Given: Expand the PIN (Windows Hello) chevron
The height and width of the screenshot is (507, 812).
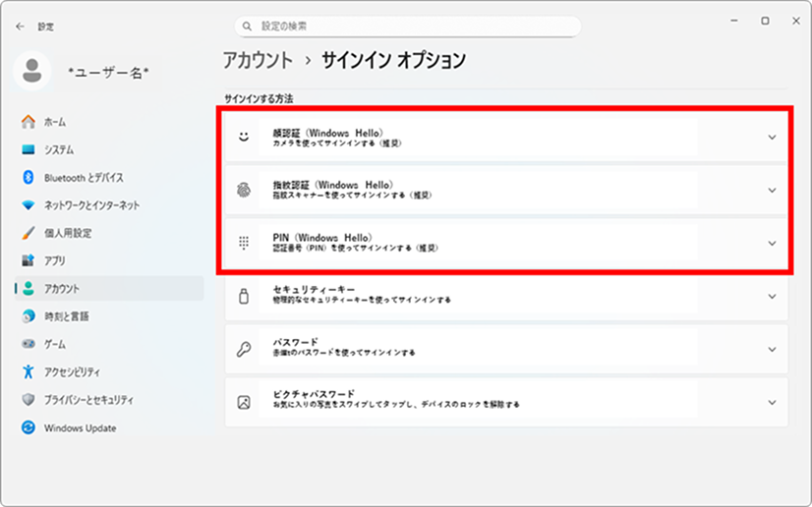Looking at the screenshot, I should coord(772,243).
